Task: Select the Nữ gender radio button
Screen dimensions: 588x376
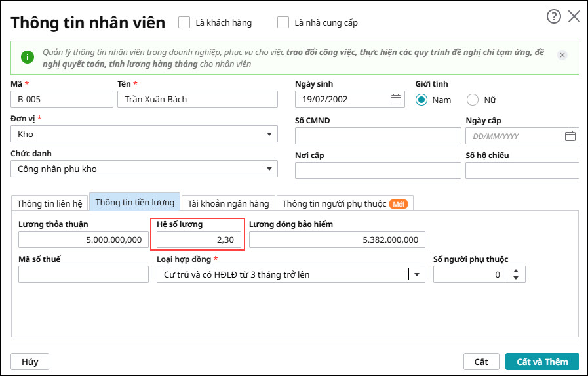Action: (473, 100)
